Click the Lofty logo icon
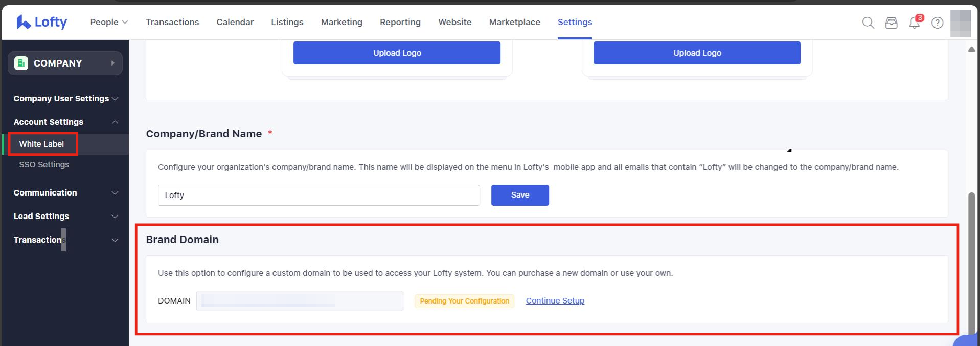980x346 pixels. pyautogui.click(x=24, y=22)
